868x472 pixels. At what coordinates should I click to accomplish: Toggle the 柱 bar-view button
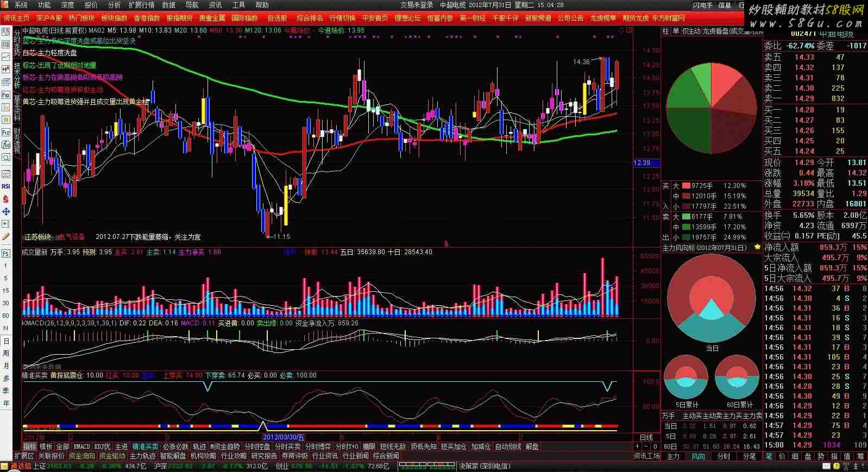(666, 31)
